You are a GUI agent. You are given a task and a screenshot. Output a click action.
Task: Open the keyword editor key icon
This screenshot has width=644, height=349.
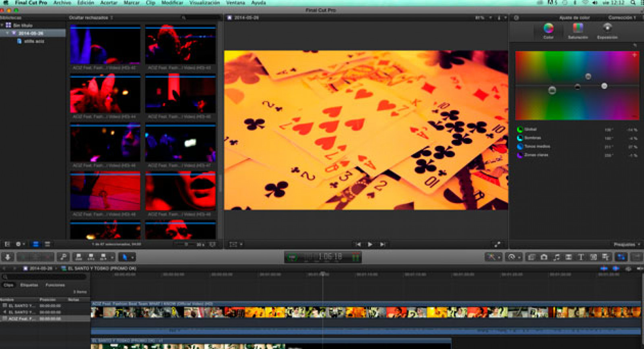point(63,257)
